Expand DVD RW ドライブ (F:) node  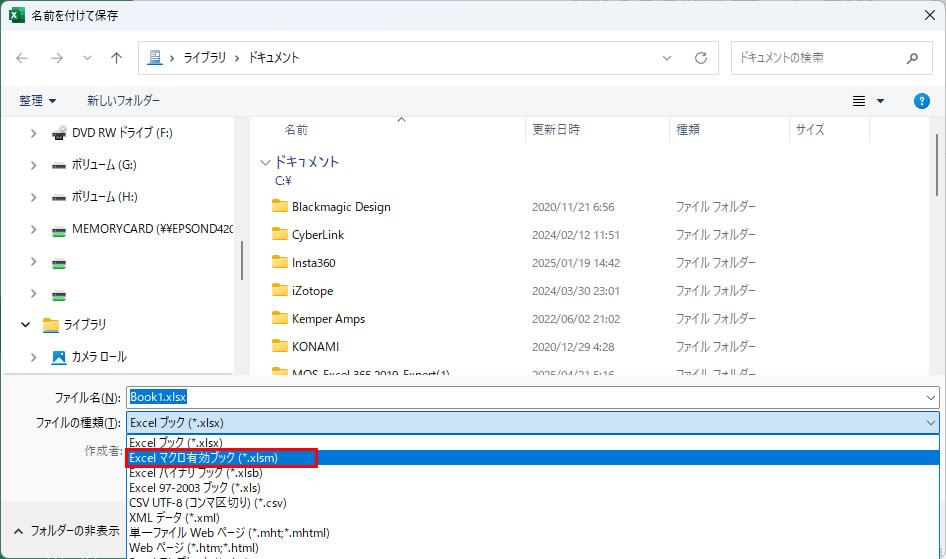tap(34, 133)
